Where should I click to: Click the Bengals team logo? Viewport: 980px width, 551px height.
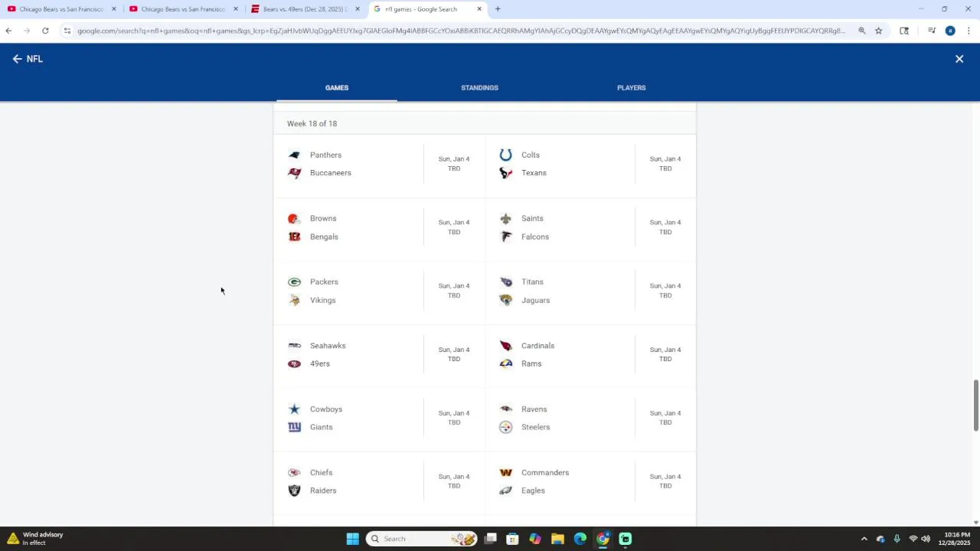[x=294, y=236]
